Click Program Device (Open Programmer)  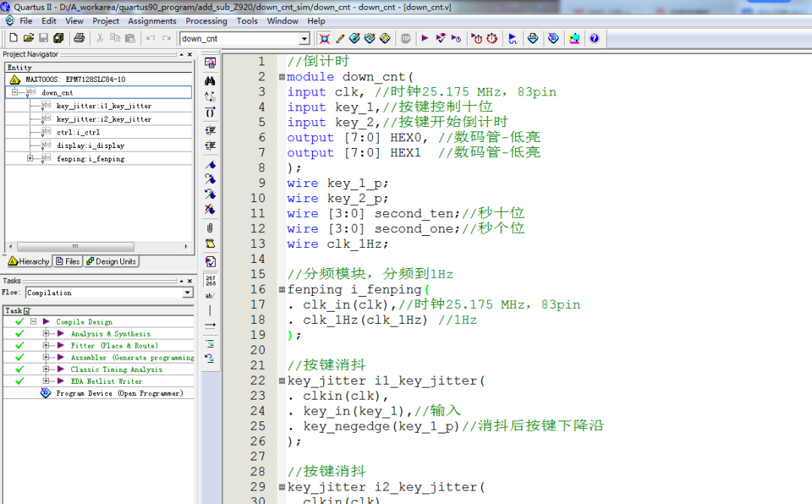tap(119, 393)
